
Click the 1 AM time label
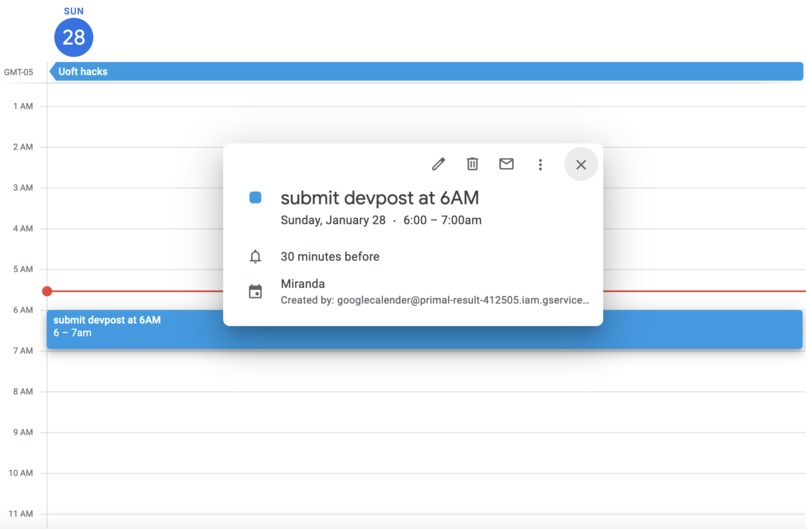pyautogui.click(x=23, y=106)
